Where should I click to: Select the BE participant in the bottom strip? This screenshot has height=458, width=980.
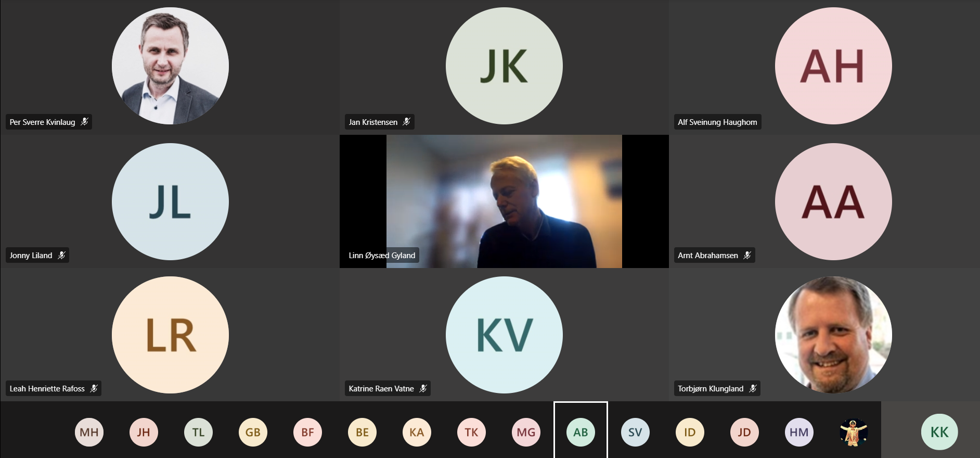(x=362, y=432)
